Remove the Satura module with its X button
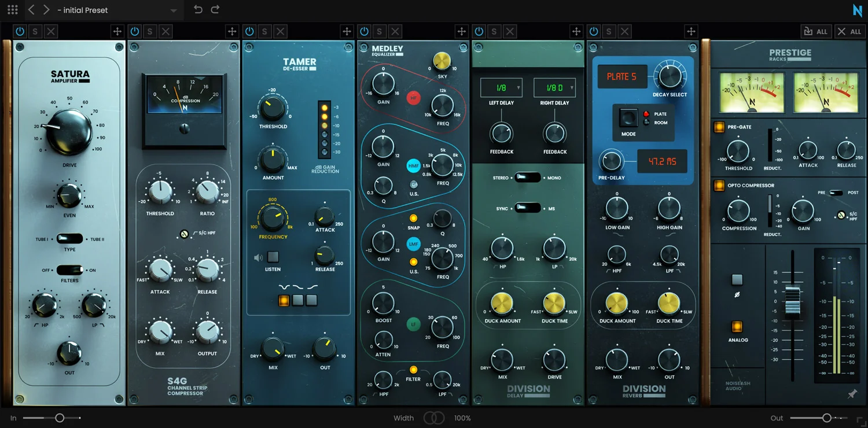Screen dimensions: 868x428 50,31
